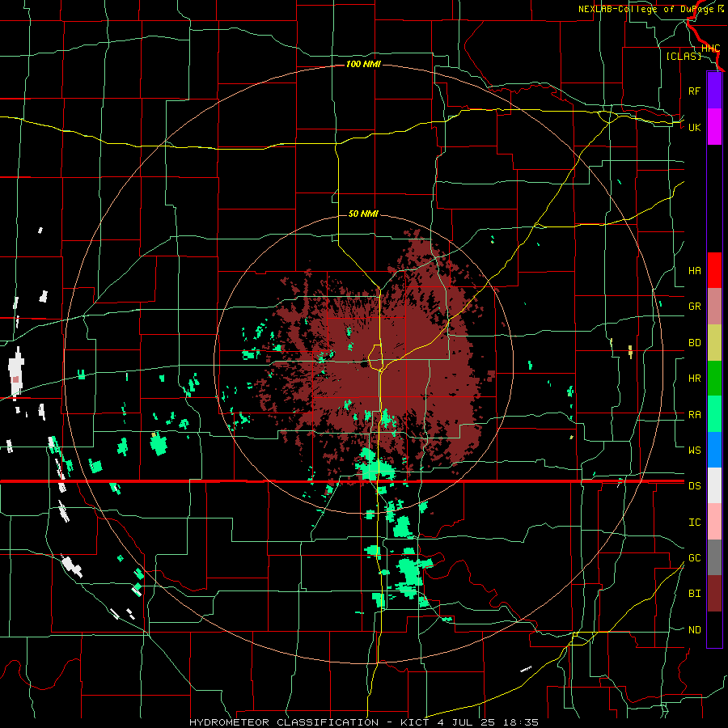
Task: Select the BD legend label
Action: (695, 343)
